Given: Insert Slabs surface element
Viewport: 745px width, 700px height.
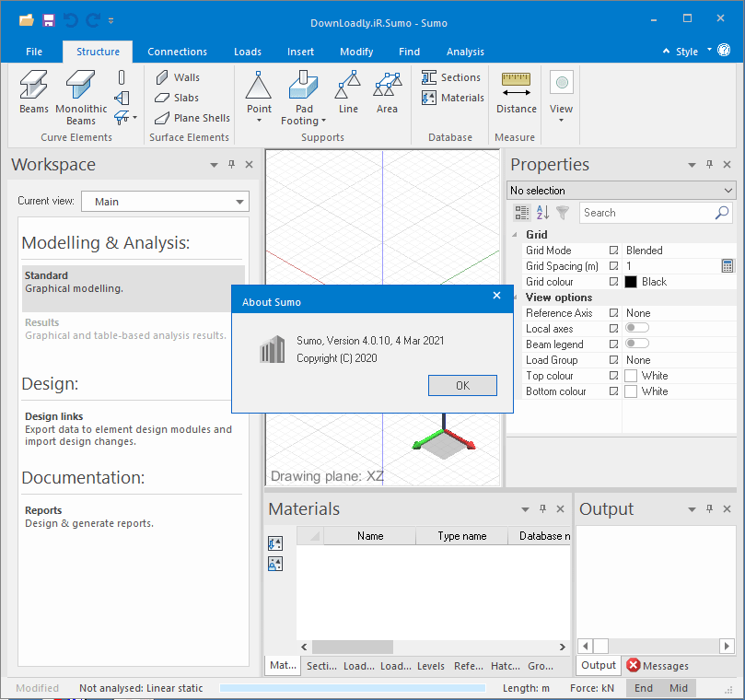Looking at the screenshot, I should coord(177,98).
